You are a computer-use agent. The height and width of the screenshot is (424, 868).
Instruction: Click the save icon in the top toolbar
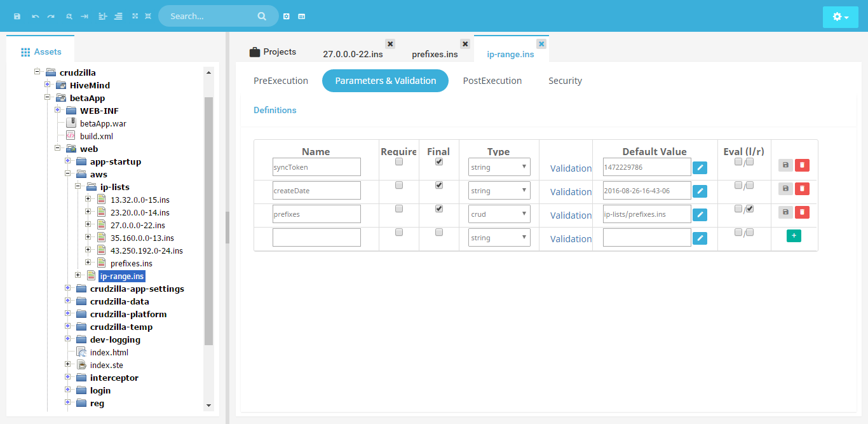point(17,16)
